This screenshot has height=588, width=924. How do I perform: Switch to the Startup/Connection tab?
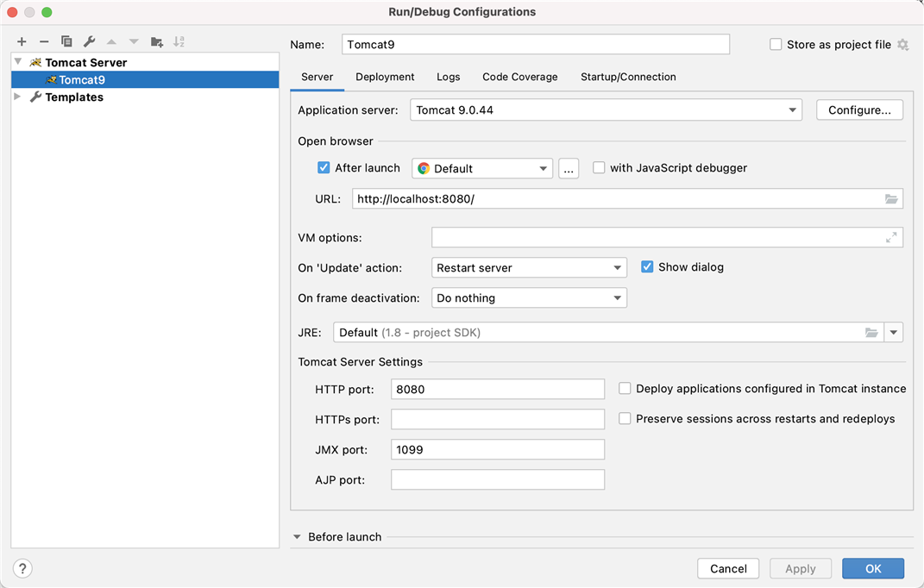[x=628, y=78]
